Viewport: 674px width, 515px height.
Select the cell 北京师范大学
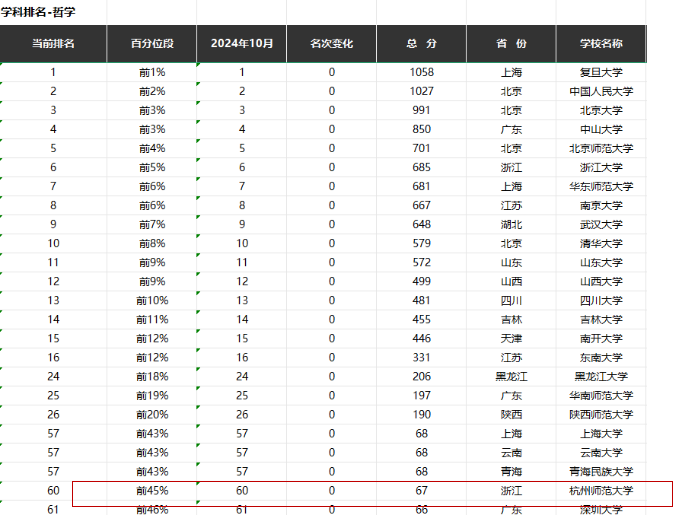pyautogui.click(x=601, y=148)
